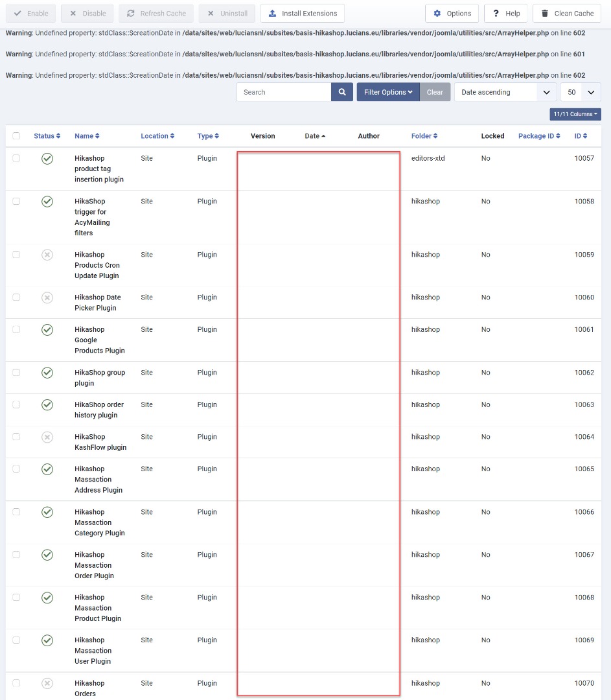Viewport: 611px width, 700px height.
Task: Click the 'Hikashop Date Picker Plugin' name text
Action: [98, 303]
